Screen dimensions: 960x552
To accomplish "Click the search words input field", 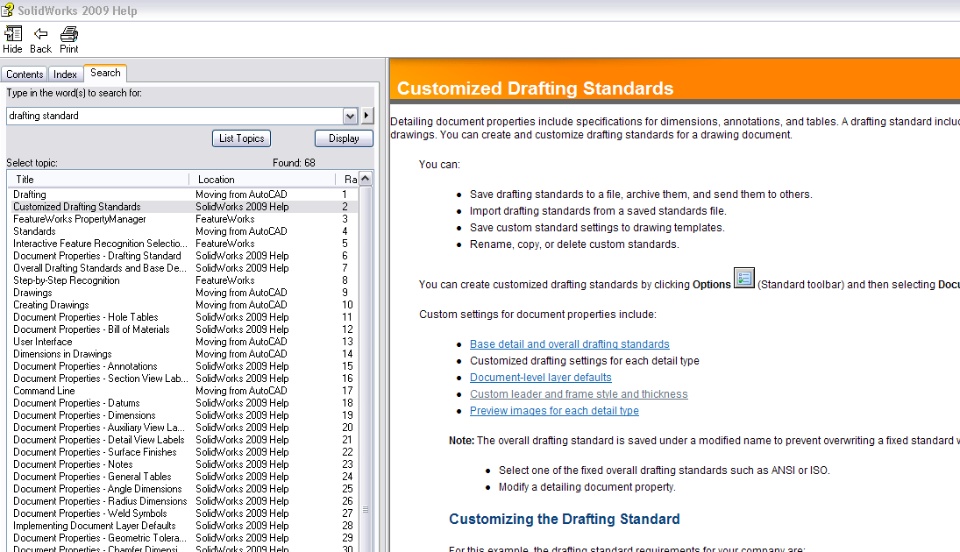I will click(x=175, y=116).
